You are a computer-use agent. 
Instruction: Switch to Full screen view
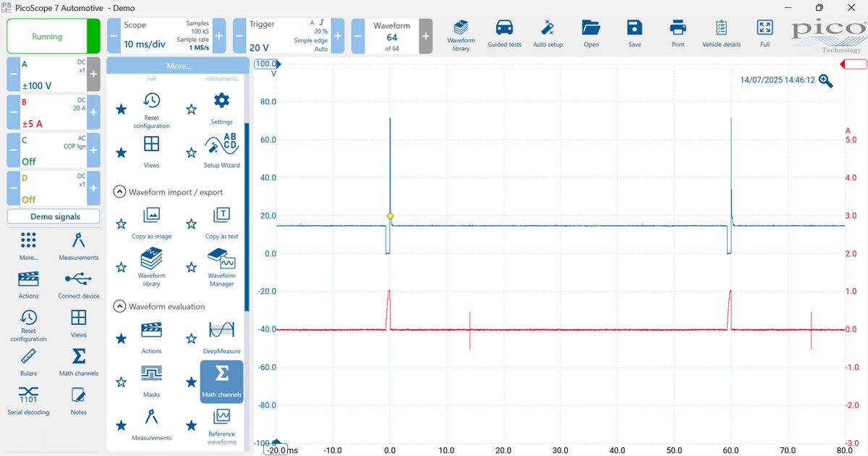(x=765, y=35)
